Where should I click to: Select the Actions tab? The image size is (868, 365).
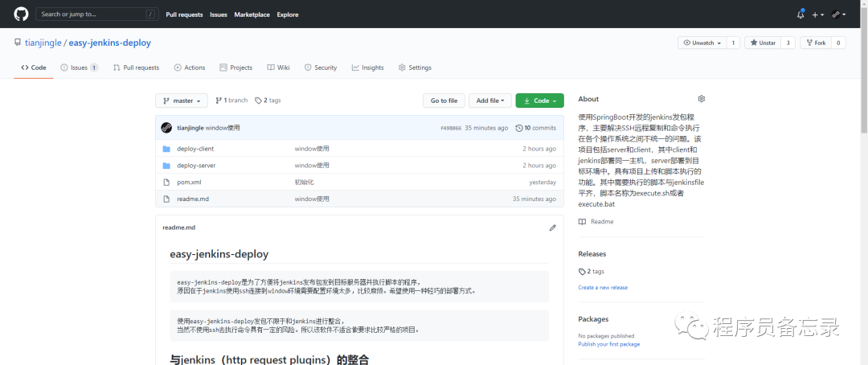coord(190,68)
